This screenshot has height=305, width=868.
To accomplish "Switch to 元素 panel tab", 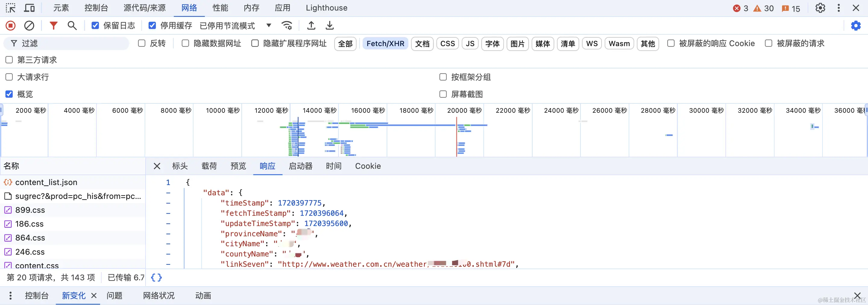I will (x=61, y=8).
